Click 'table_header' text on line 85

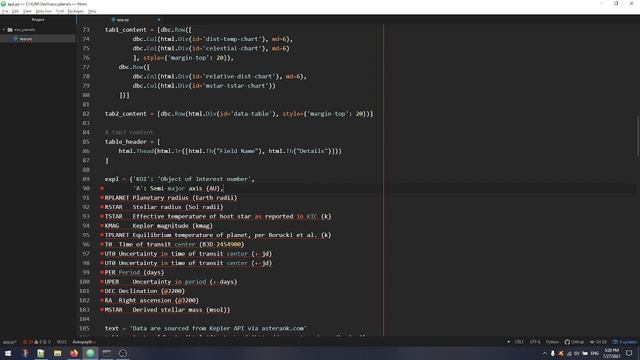tap(126, 142)
